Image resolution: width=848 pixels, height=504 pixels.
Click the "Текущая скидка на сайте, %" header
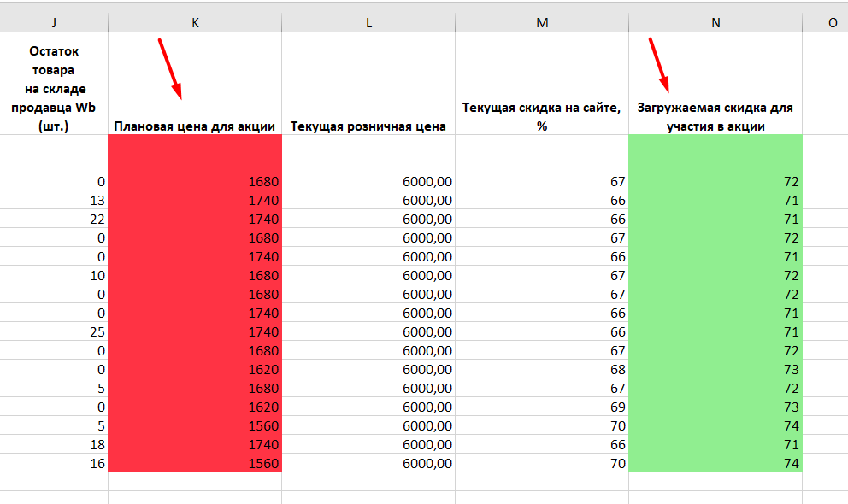[542, 117]
